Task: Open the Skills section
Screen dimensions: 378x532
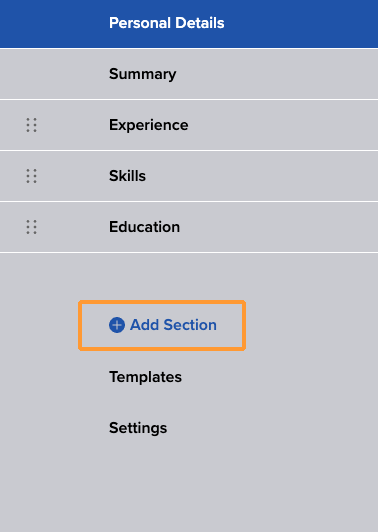Action: [189, 176]
